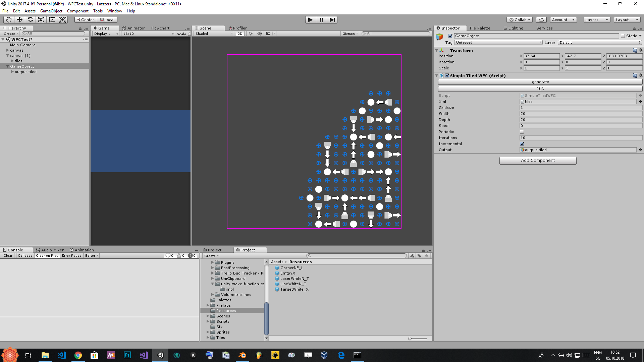Open Layers dropdown in toolbar
Viewport: 644px width, 362px height.
click(597, 20)
